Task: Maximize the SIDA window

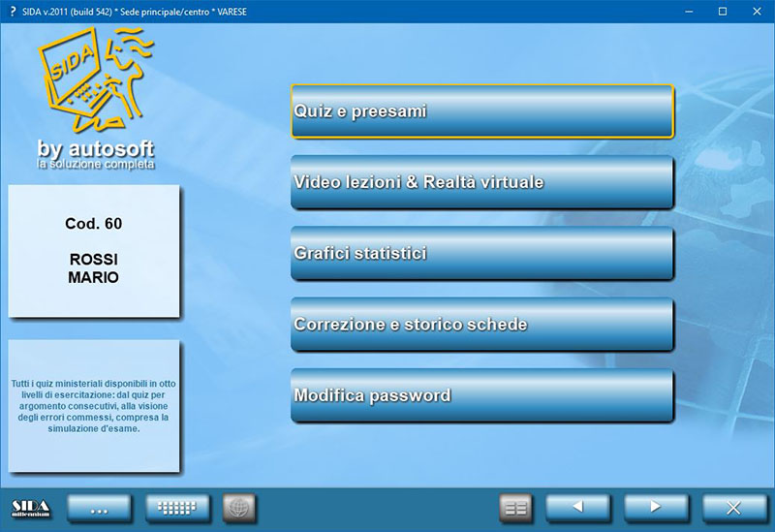Action: click(x=722, y=12)
